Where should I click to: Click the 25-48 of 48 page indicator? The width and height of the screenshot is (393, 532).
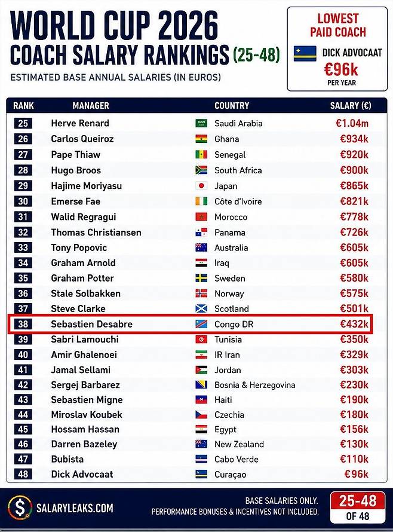point(358,508)
